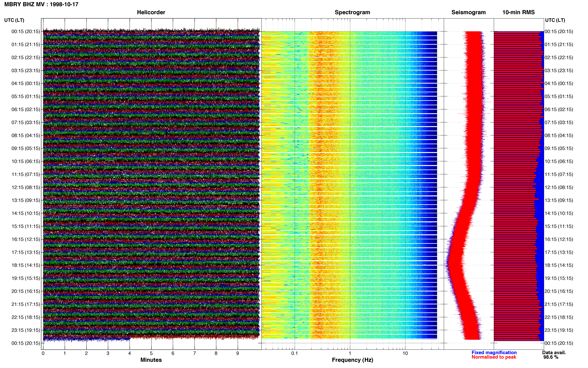Click right-side time label '23:15 (19:15)'

coord(559,330)
